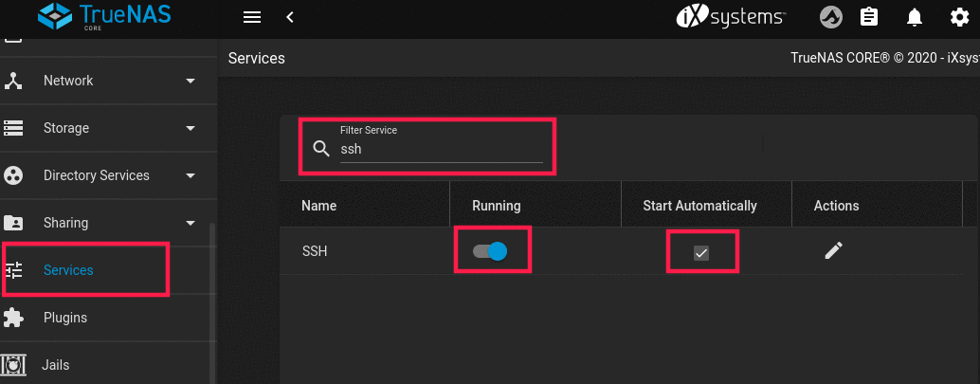
Task: Expand the Storage menu arrow
Action: click(x=190, y=128)
